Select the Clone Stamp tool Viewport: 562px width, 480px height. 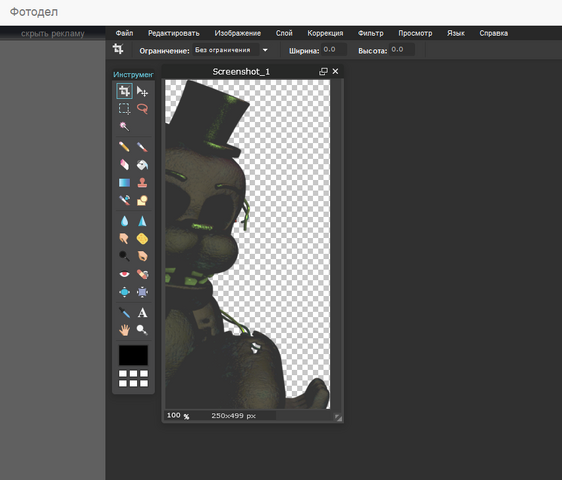click(x=142, y=183)
